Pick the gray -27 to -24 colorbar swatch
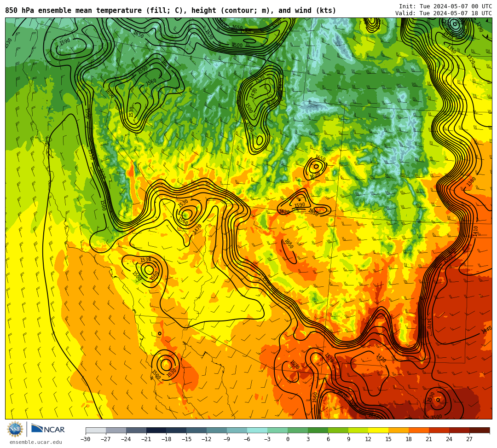497x448 pixels. click(116, 430)
